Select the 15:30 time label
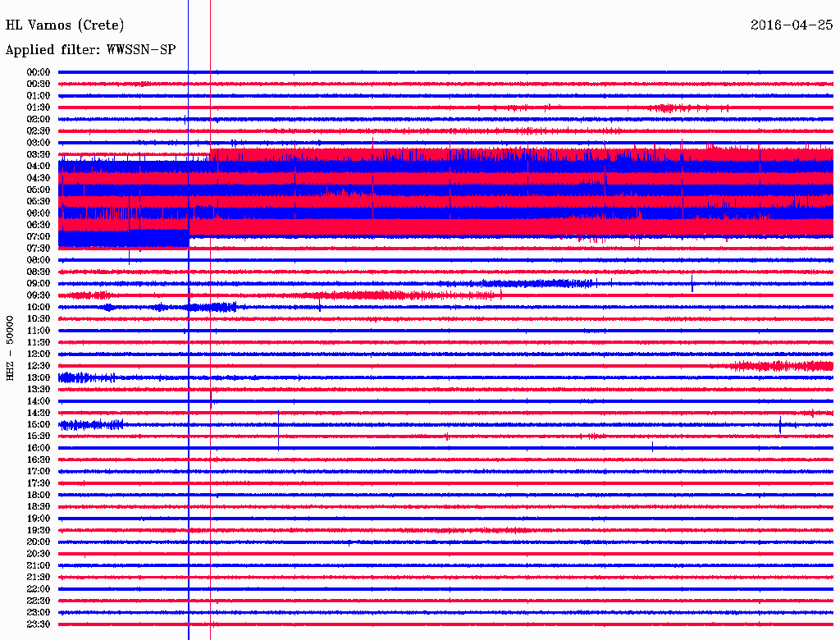 pyautogui.click(x=38, y=437)
